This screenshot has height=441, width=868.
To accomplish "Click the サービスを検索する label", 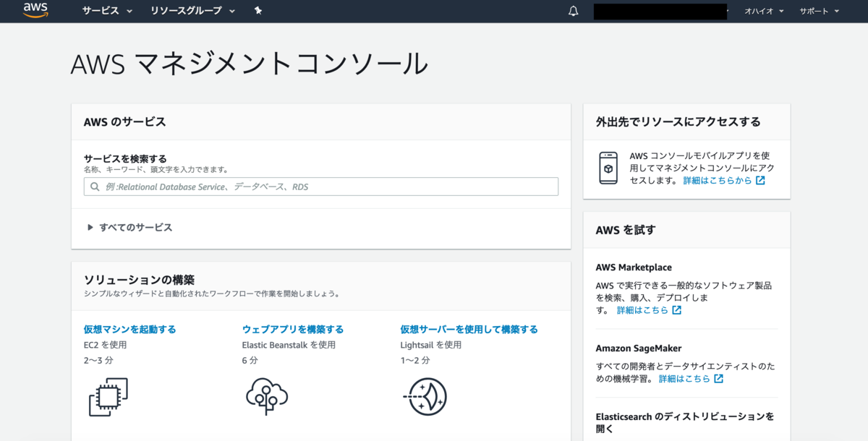I will pyautogui.click(x=125, y=158).
